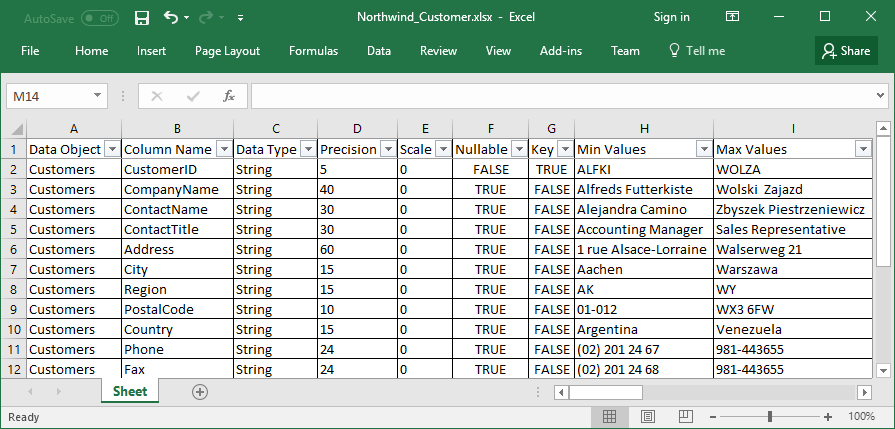Click the zoom slider handle
Viewport: 895px width, 429px height.
click(x=769, y=417)
